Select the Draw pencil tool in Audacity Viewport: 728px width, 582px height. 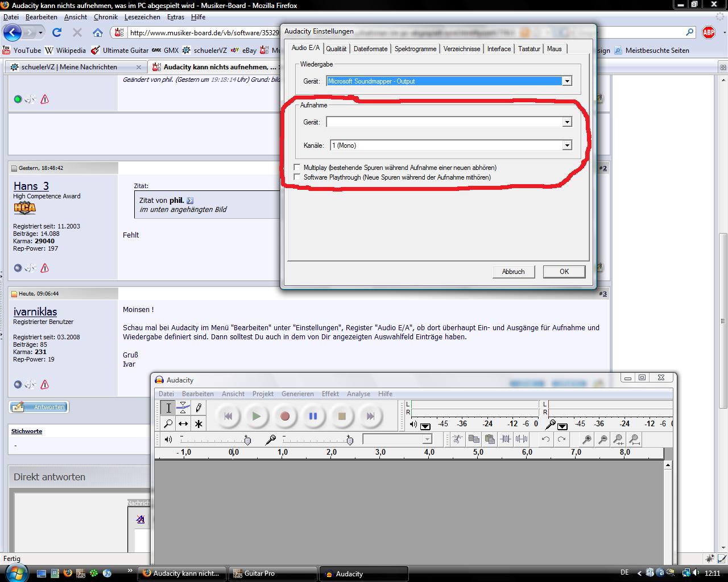[198, 408]
